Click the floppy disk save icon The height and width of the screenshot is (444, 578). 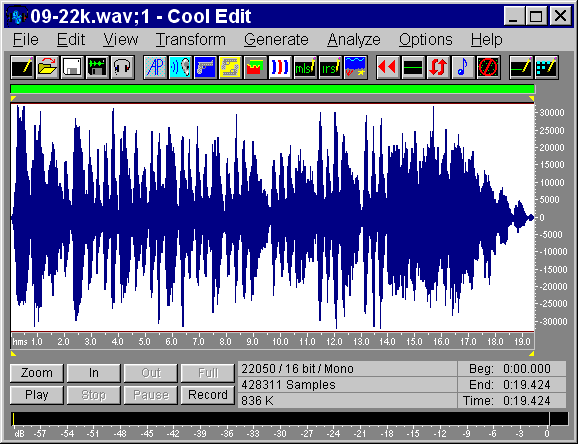[x=72, y=67]
